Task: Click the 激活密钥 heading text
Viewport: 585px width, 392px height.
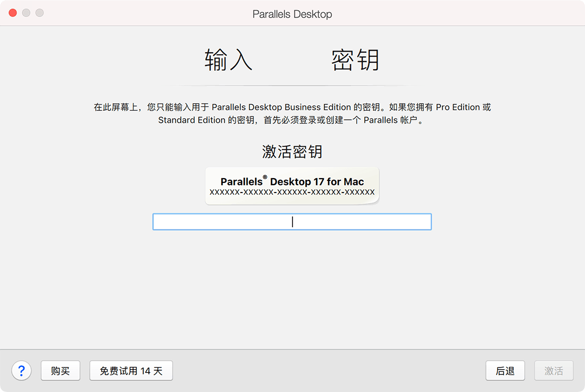Action: coord(292,152)
